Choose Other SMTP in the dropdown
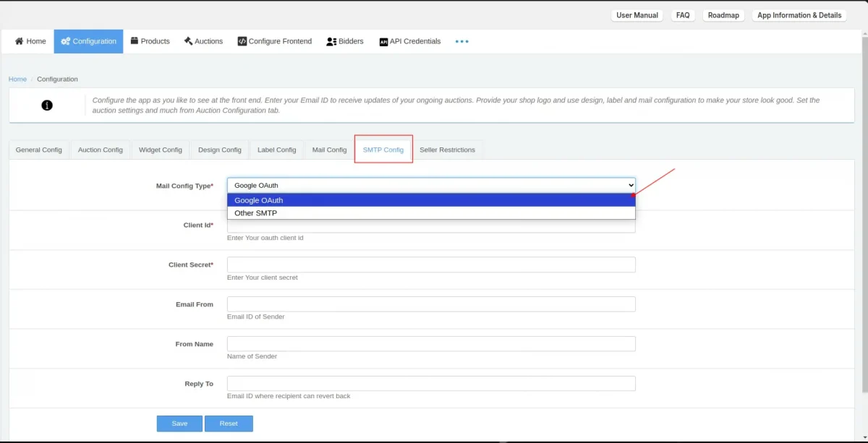Screen dimensions: 868x443 click(x=431, y=212)
